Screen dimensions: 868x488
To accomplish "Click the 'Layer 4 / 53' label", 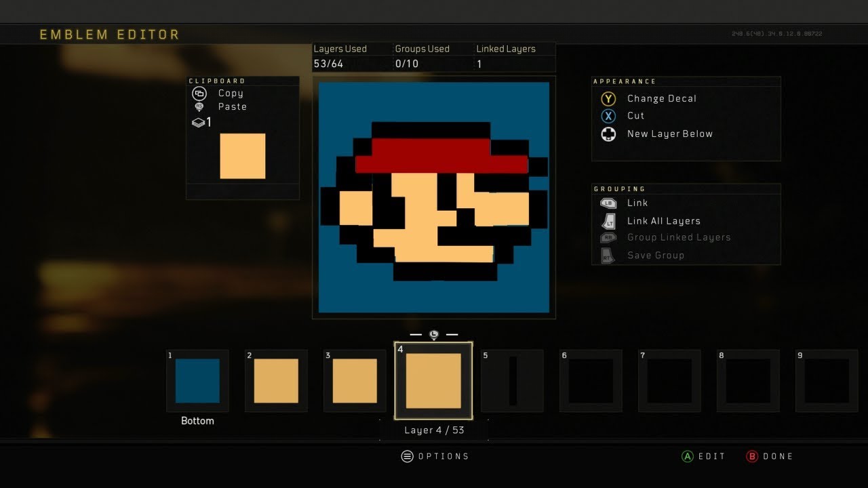I will tap(434, 430).
